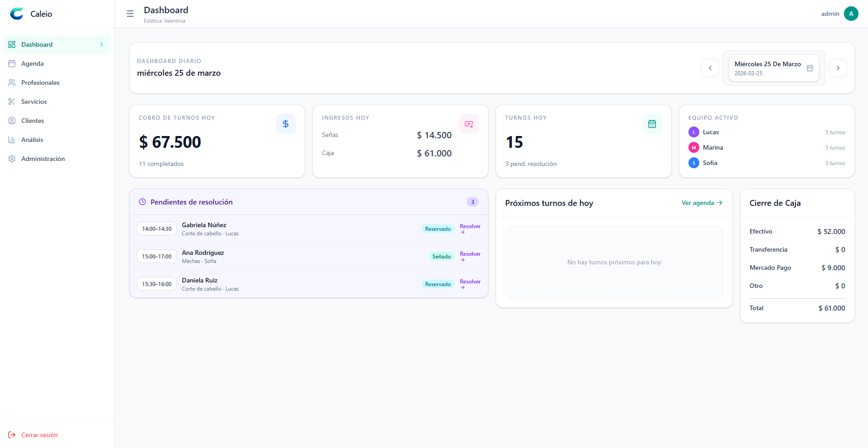Click the Servicios scissors icon
Viewport: 868px width, 448px height.
click(12, 101)
